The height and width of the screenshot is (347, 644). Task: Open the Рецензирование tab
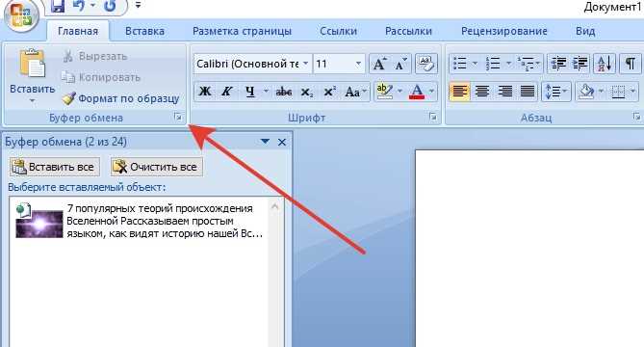pyautogui.click(x=504, y=31)
